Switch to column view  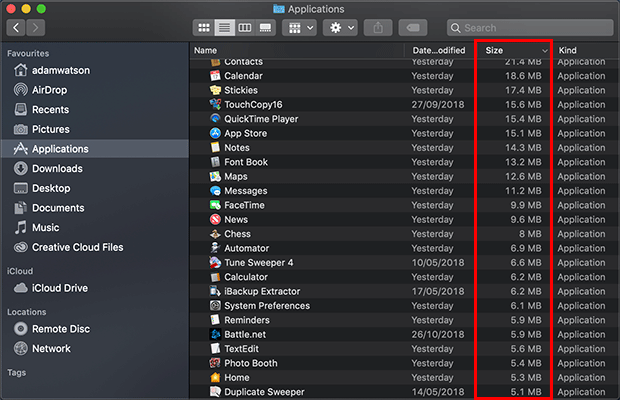(245, 28)
